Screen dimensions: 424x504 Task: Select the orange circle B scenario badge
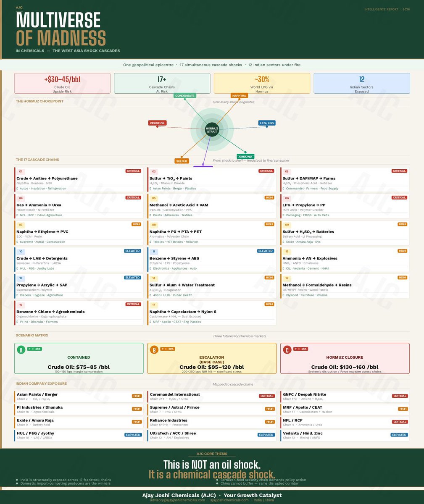[x=154, y=349]
